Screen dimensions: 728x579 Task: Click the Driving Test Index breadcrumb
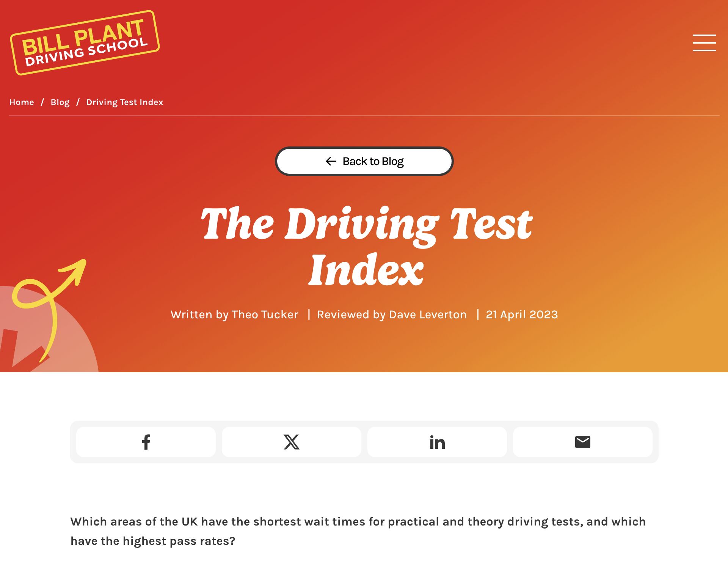click(125, 102)
